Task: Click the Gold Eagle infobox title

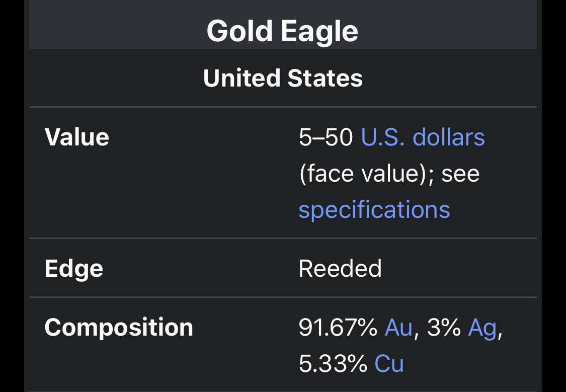Action: coord(283,31)
